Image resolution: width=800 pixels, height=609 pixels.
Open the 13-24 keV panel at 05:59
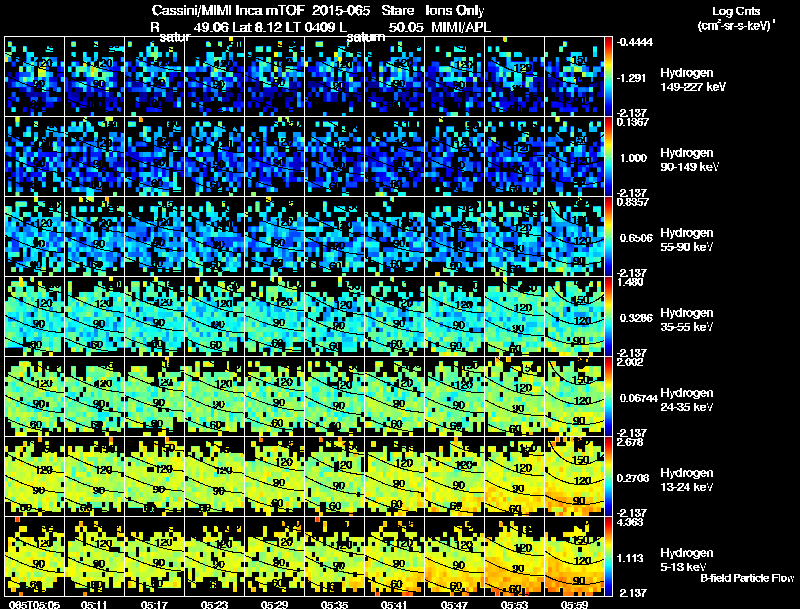pyautogui.click(x=574, y=476)
